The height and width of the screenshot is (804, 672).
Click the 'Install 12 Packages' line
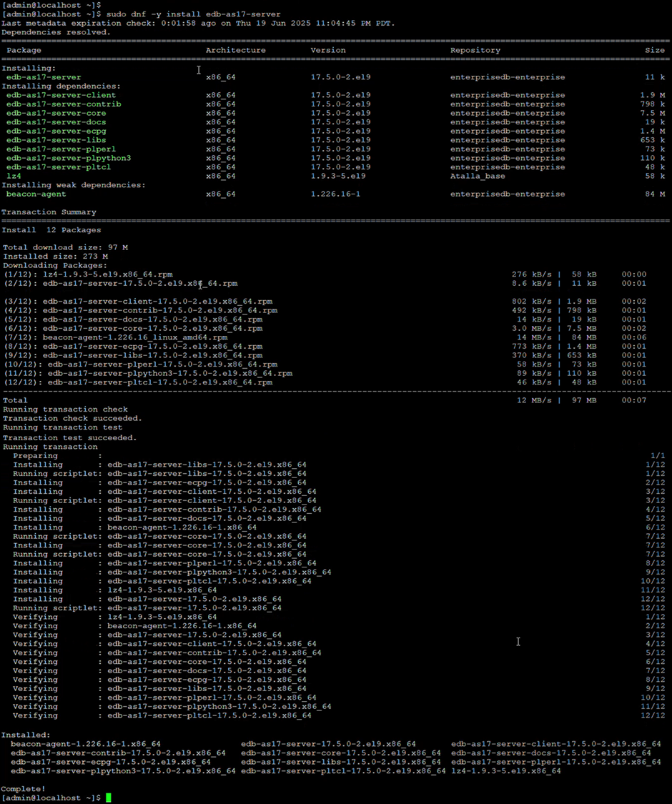(51, 229)
